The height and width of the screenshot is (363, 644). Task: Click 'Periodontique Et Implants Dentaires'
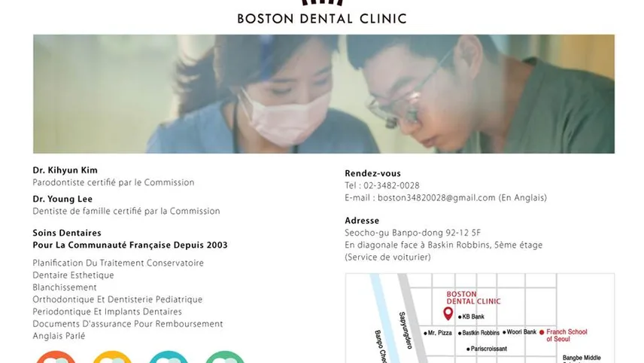pos(107,312)
